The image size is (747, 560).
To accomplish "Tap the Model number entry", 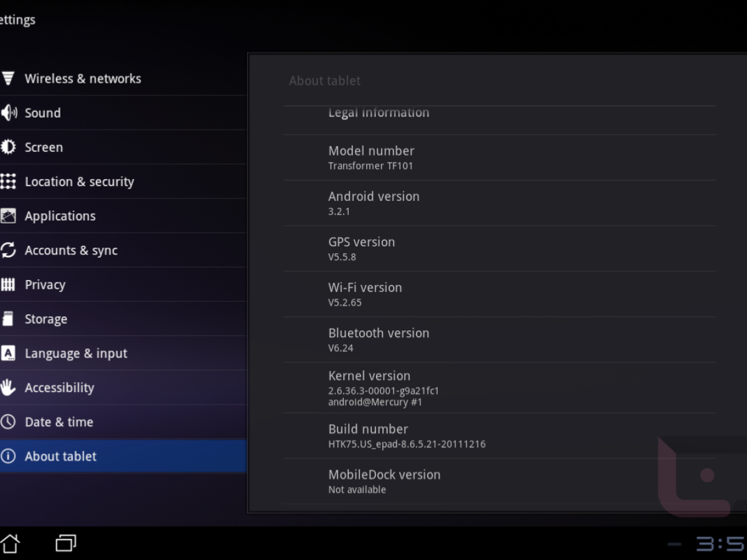I will [371, 157].
